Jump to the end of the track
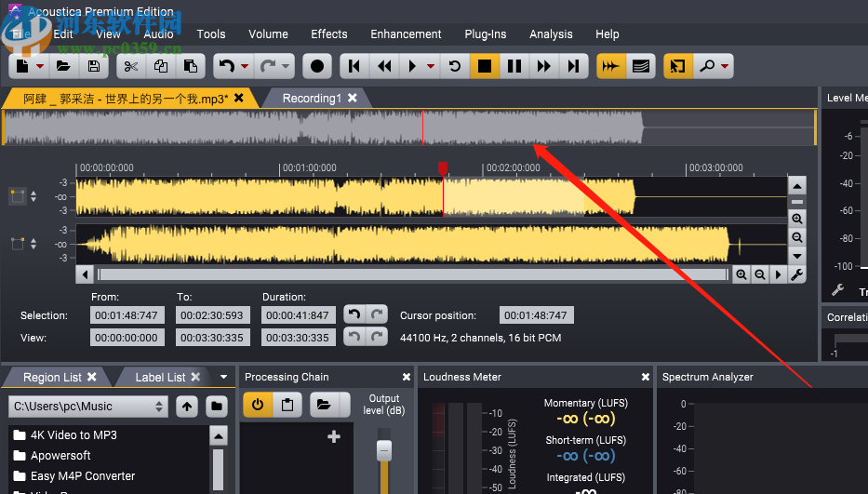 (573, 66)
